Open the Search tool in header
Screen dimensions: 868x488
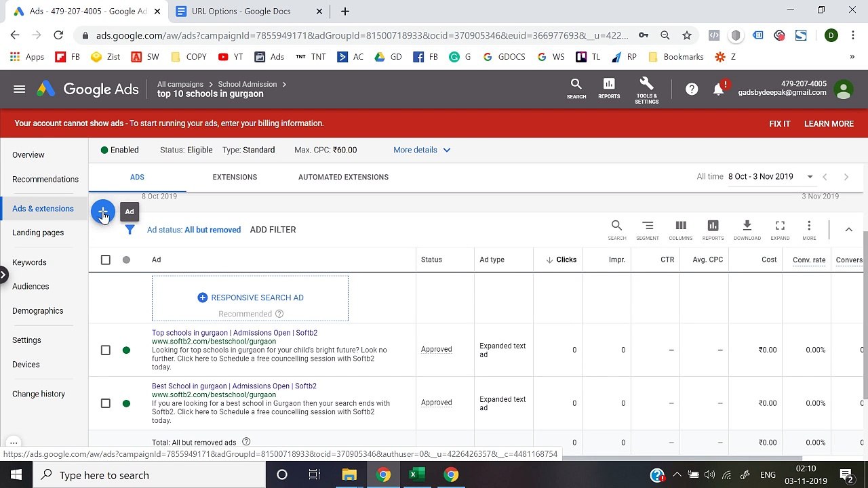576,88
